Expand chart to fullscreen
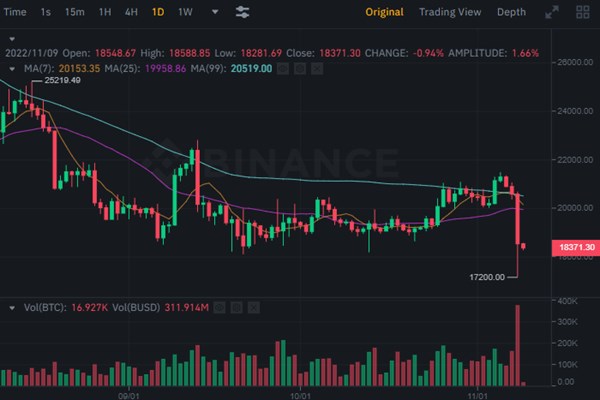Screen dimensions: 600x400 [x=552, y=12]
